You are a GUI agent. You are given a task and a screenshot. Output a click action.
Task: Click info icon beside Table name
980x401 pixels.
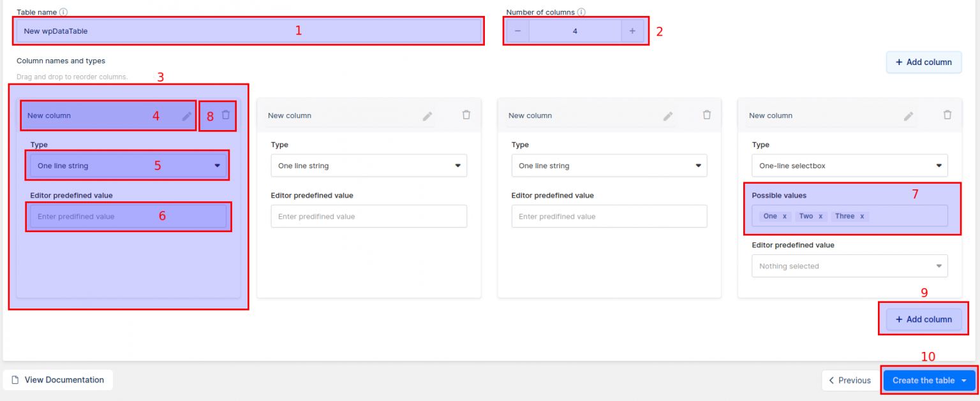pos(63,11)
